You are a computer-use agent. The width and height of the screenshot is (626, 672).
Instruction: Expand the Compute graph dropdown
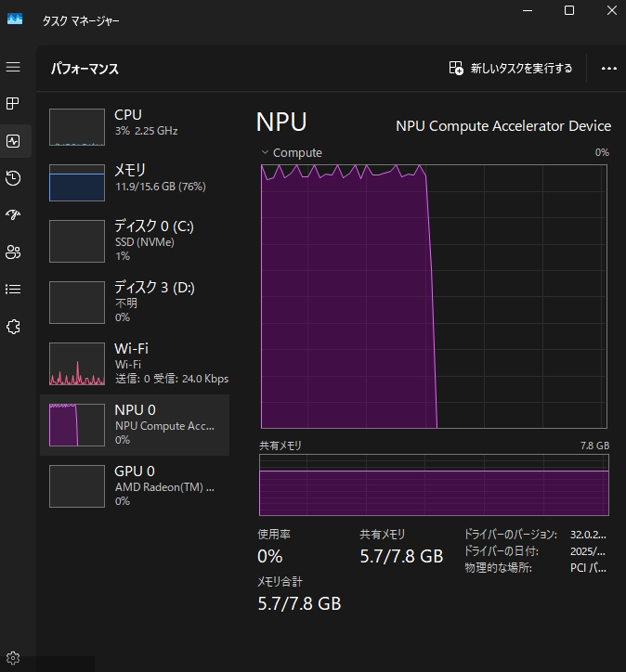pos(266,152)
